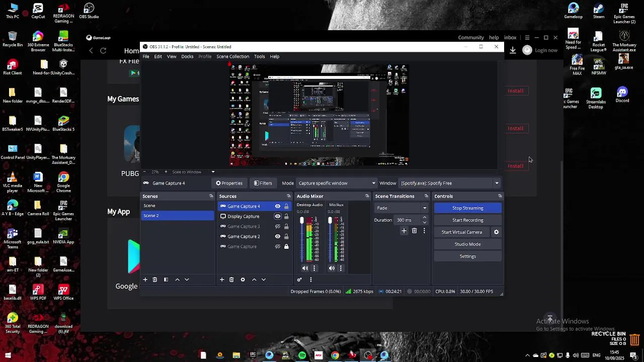
Task: Select Scene in Scenes list
Action: pyautogui.click(x=178, y=206)
